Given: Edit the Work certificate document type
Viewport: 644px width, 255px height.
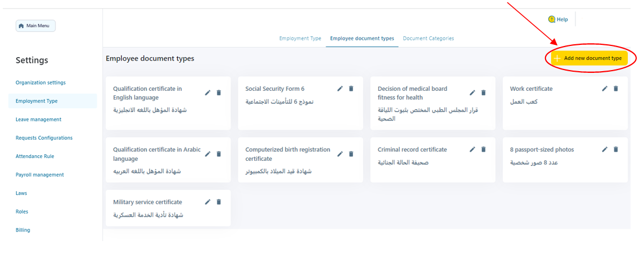Looking at the screenshot, I should click(x=605, y=89).
